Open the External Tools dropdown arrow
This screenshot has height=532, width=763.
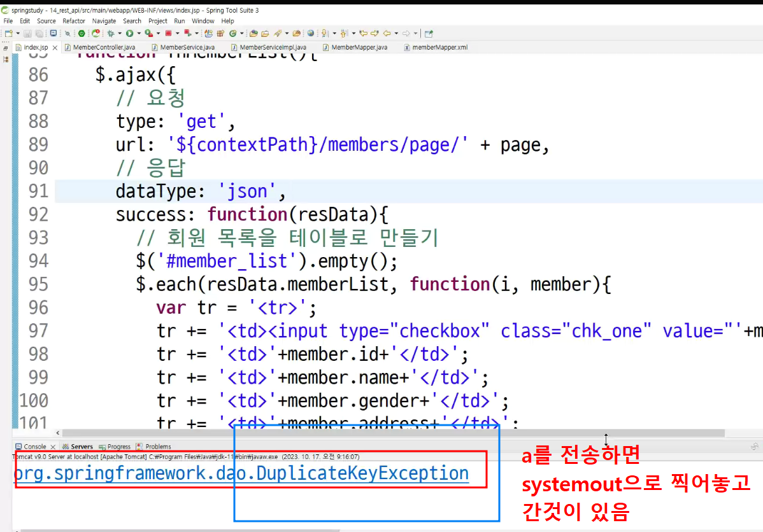click(x=197, y=34)
